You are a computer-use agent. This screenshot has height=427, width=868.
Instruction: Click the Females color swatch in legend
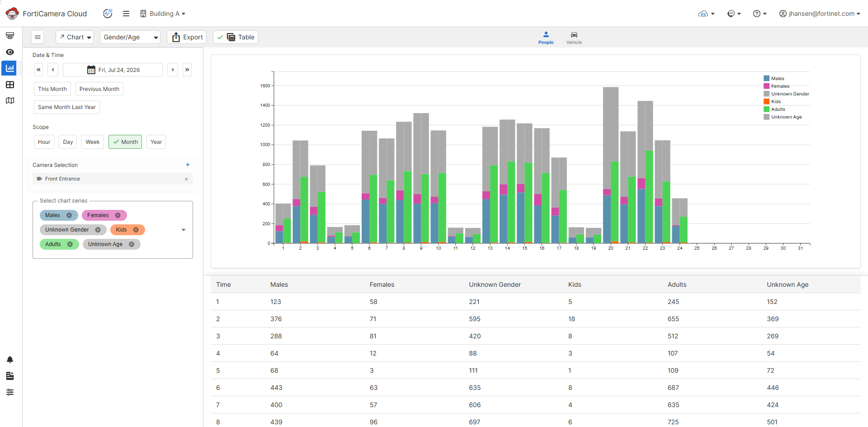766,86
